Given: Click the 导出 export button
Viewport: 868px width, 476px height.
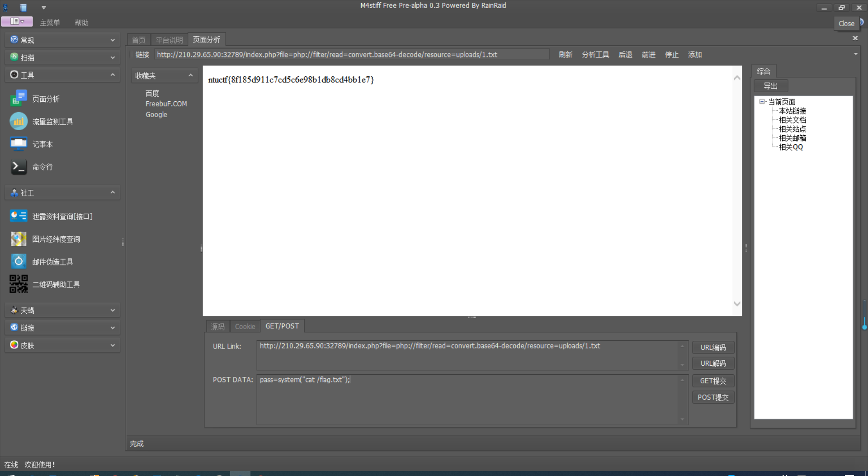Looking at the screenshot, I should coord(771,85).
